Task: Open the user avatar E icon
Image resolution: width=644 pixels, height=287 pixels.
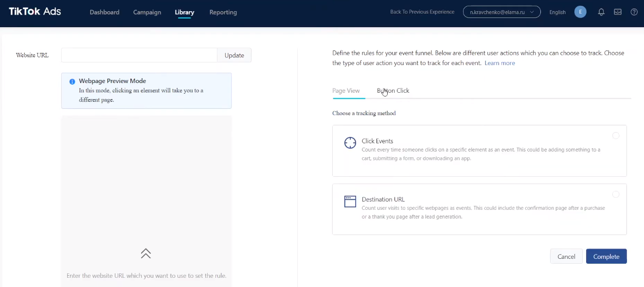Action: click(x=580, y=12)
